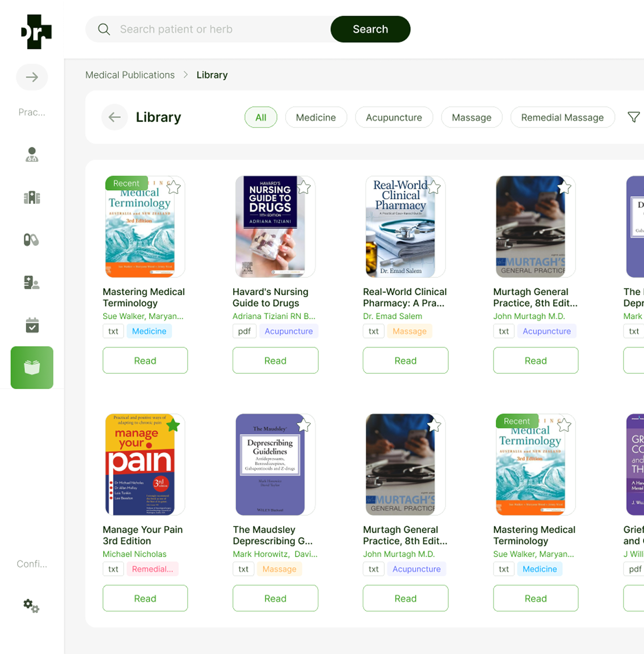Image resolution: width=644 pixels, height=654 pixels.
Task: Click the magnifier icon in search bar
Action: pyautogui.click(x=104, y=29)
